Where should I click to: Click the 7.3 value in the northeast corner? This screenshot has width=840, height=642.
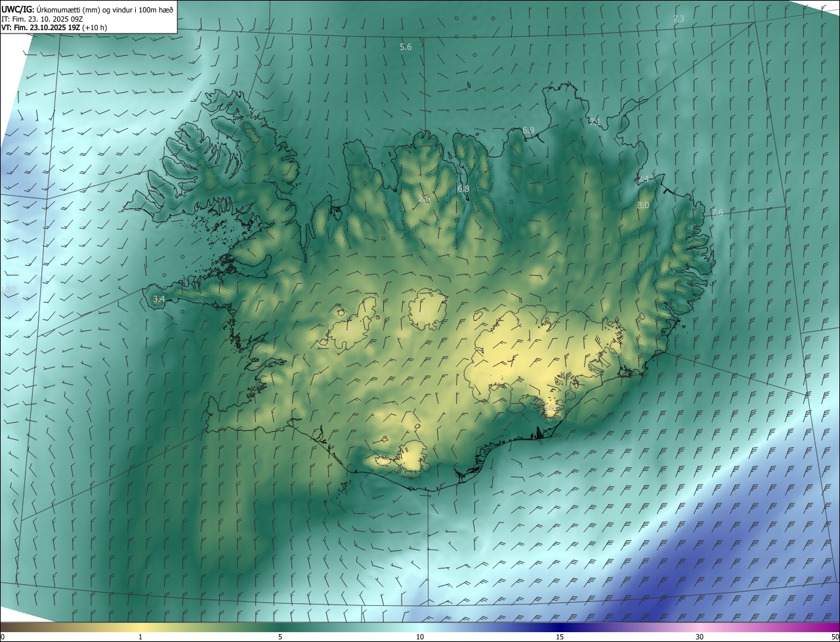click(679, 19)
